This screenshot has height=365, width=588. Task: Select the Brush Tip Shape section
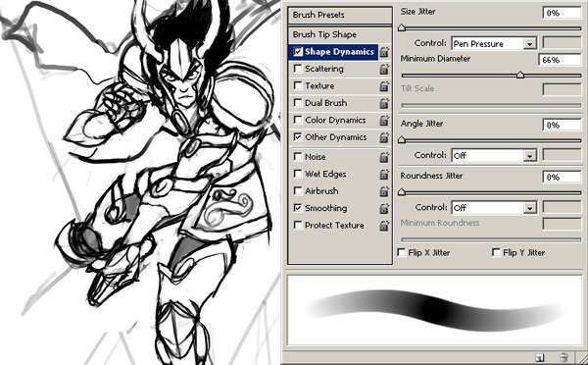(x=340, y=34)
